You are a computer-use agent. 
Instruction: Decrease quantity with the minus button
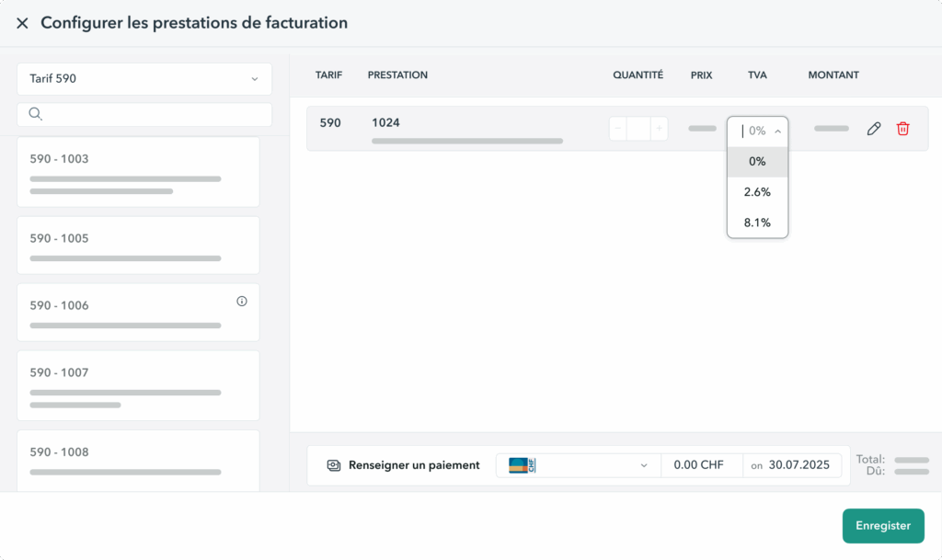(x=617, y=129)
